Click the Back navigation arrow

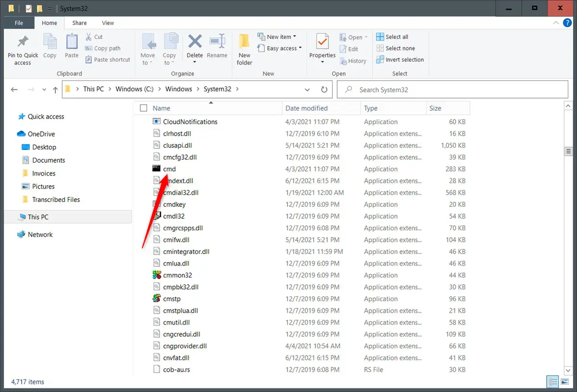[x=14, y=89]
